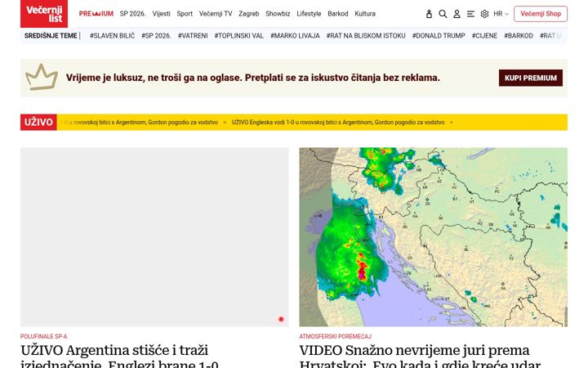Open the user profile icon
588x368 pixels.
[x=457, y=14]
